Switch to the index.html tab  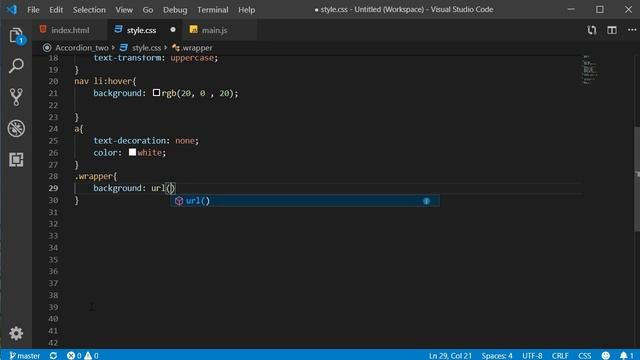(x=70, y=30)
